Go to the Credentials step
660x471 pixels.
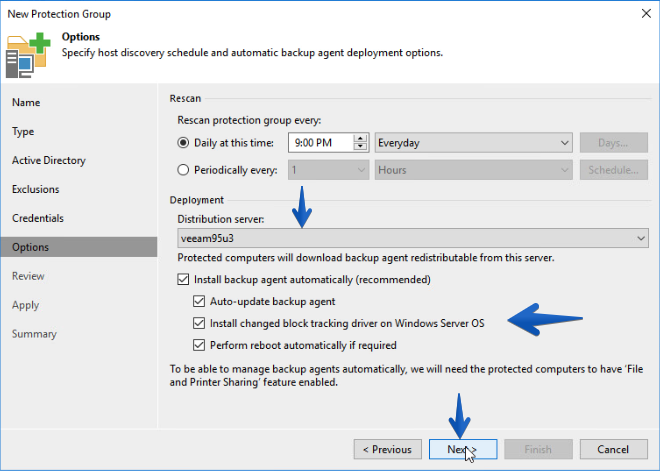[38, 218]
